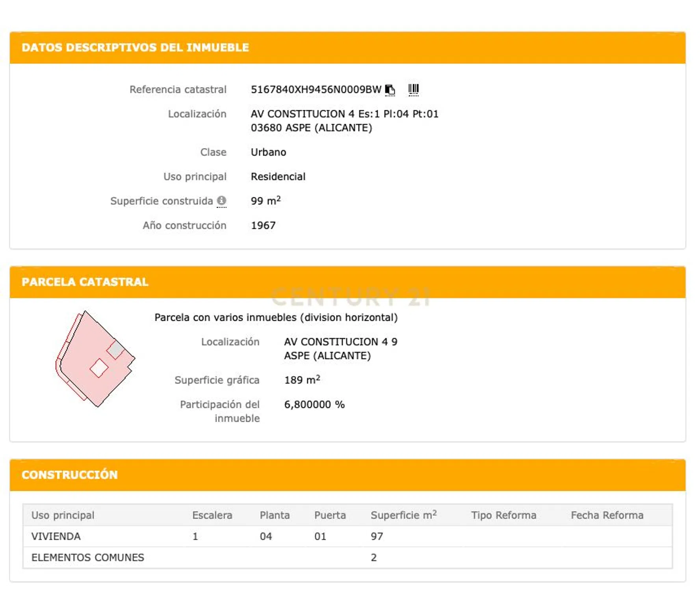Select the VIVIENDA row in the construction table
This screenshot has height=591, width=700.
(x=56, y=537)
